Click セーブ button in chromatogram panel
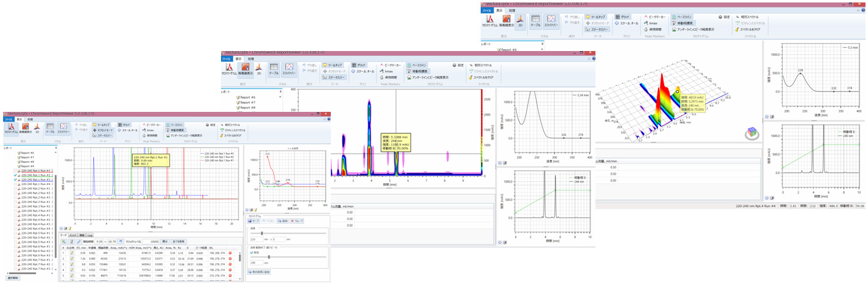868x284 pixels. coord(254,221)
